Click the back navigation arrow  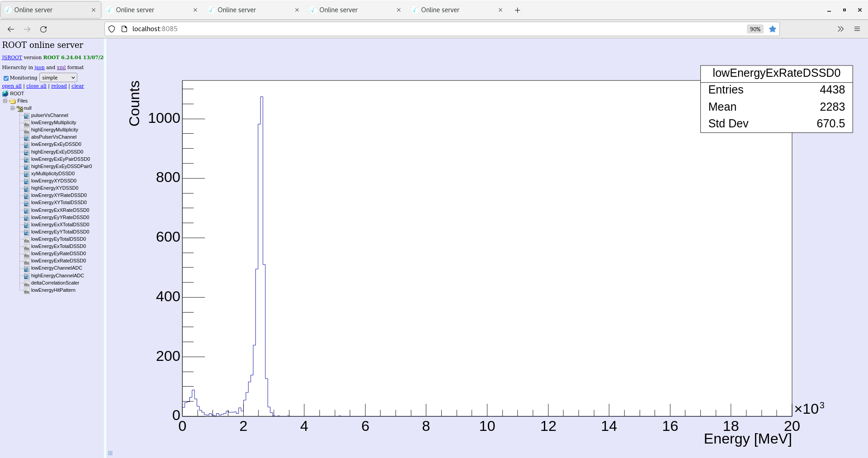tap(11, 29)
